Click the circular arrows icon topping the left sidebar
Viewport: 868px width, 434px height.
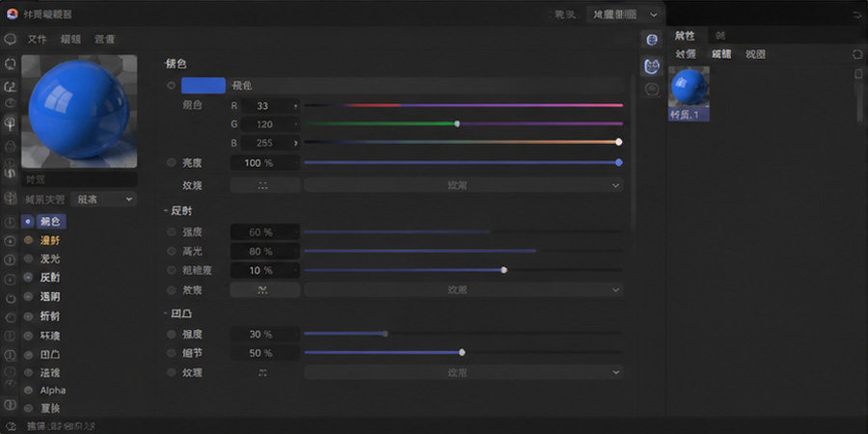point(10,65)
